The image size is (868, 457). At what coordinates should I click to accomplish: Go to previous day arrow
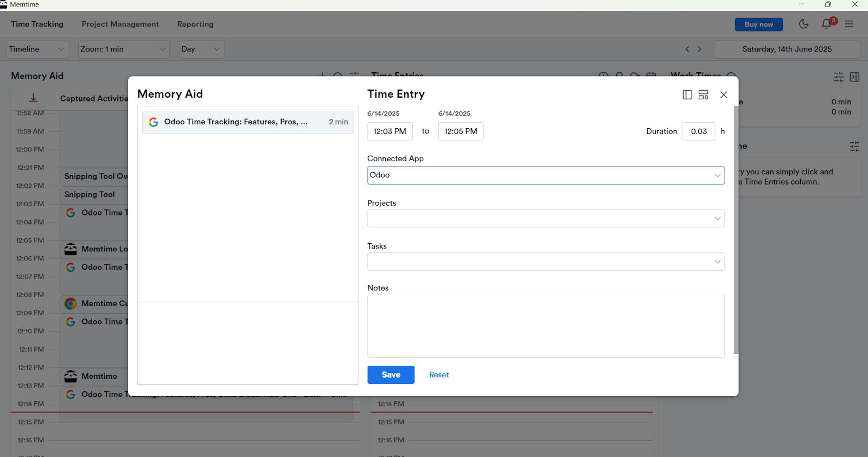click(x=687, y=49)
